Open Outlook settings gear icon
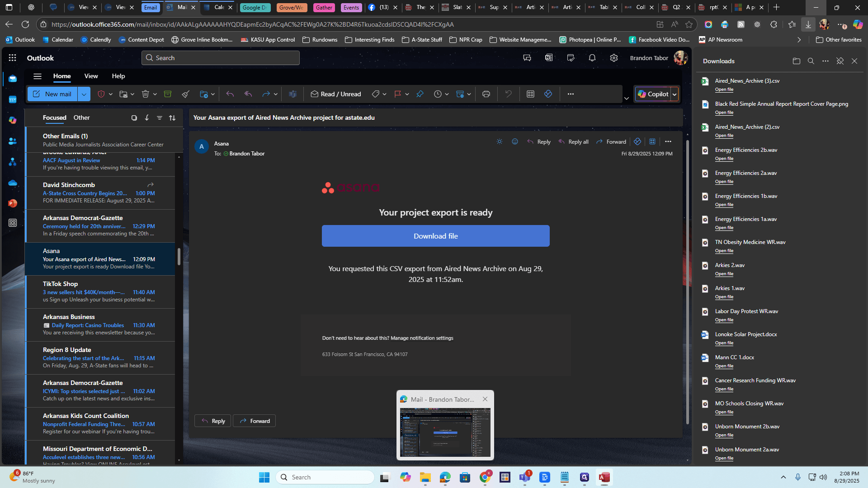Image resolution: width=868 pixels, height=488 pixels. 614,58
